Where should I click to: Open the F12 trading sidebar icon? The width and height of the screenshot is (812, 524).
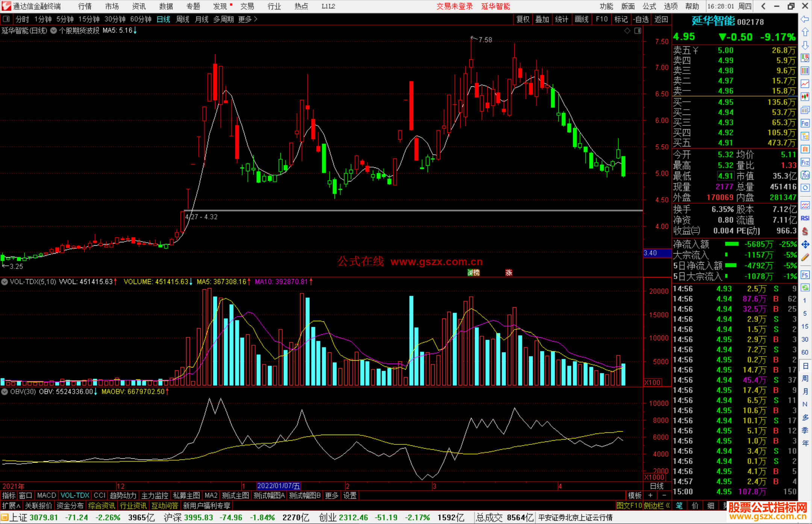tap(805, 162)
